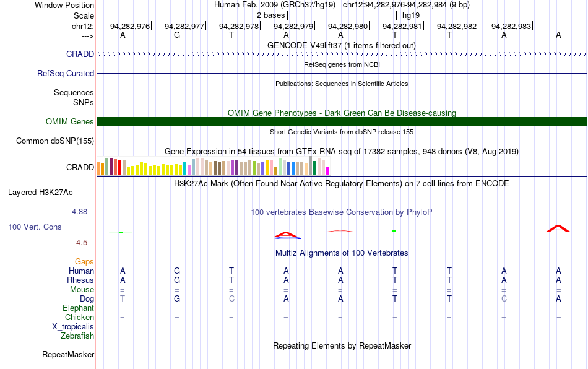The height and width of the screenshot is (369, 588).
Task: Click the position label 94,282,982
Action: pos(457,26)
